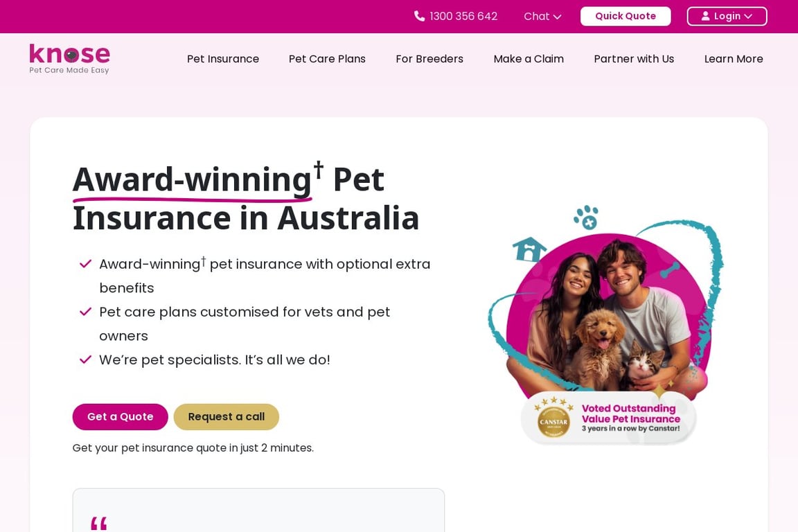Click the checkmark beside "Award-winning pet insurance"

click(85, 264)
